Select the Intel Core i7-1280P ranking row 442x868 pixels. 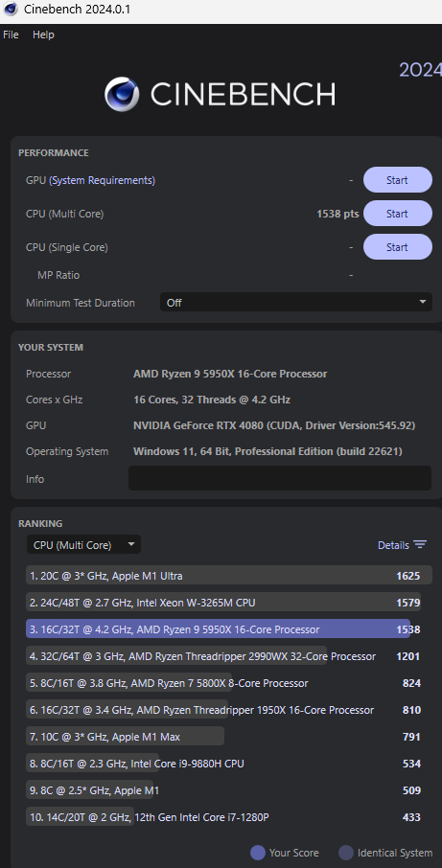(x=229, y=816)
